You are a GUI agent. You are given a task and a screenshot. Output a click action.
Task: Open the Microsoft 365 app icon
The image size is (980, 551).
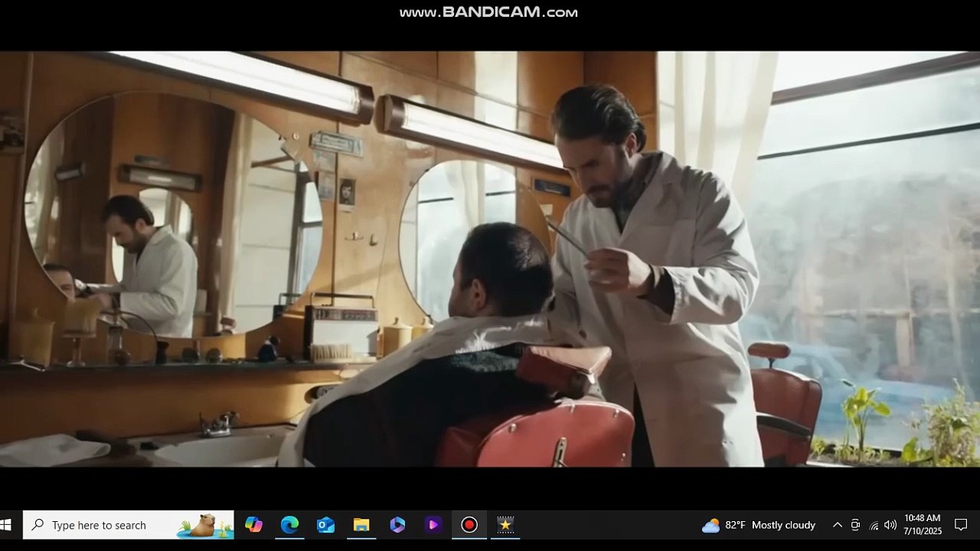coord(397,525)
